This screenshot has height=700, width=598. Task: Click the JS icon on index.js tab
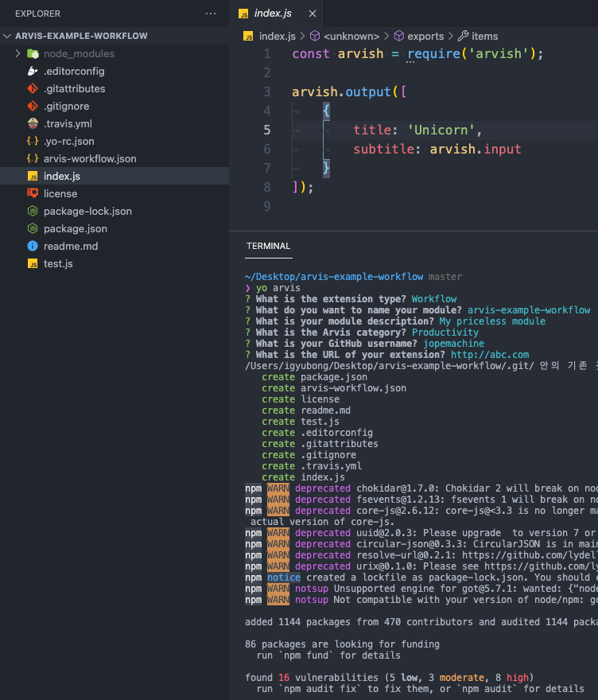[x=243, y=14]
